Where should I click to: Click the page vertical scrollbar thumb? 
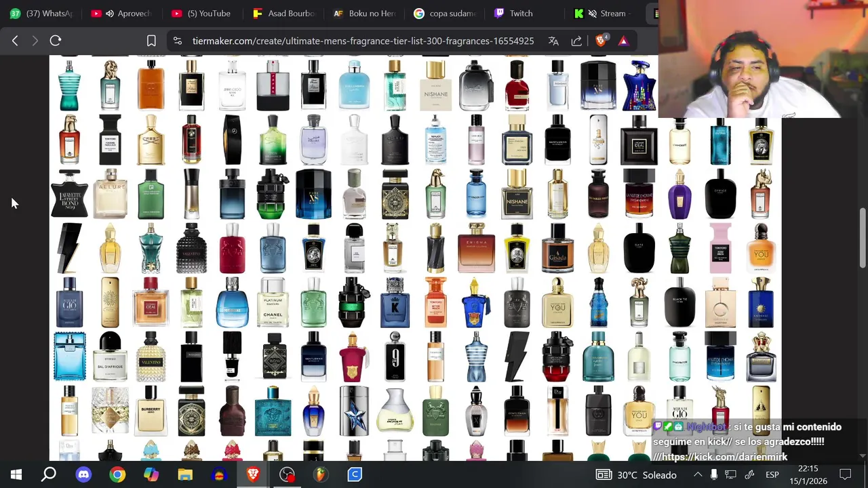click(863, 237)
